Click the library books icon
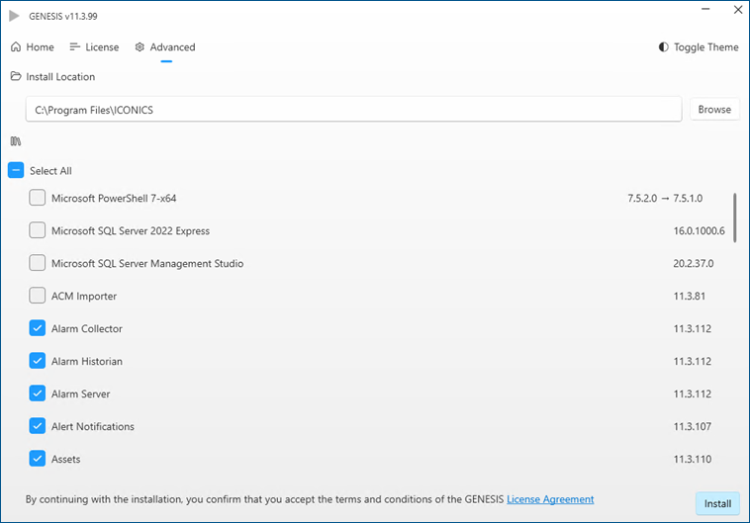Image resolution: width=750 pixels, height=523 pixels. click(16, 141)
